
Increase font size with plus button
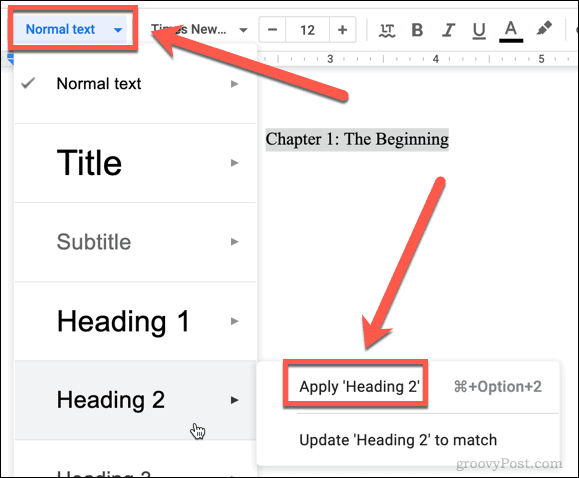(342, 30)
